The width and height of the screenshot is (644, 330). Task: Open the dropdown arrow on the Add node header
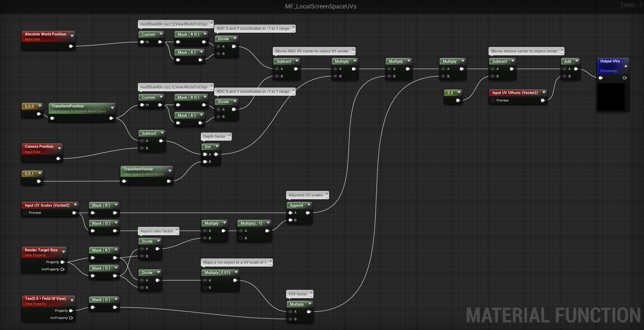point(577,61)
